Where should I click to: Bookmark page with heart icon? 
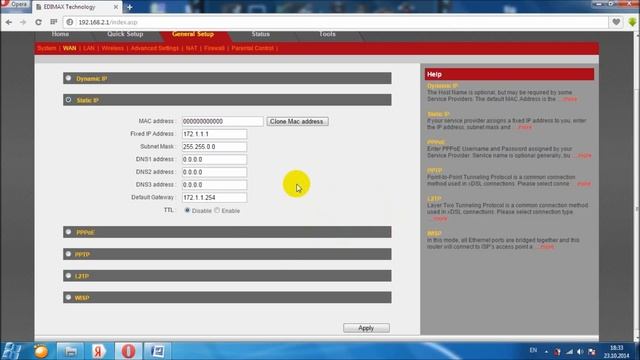point(616,22)
